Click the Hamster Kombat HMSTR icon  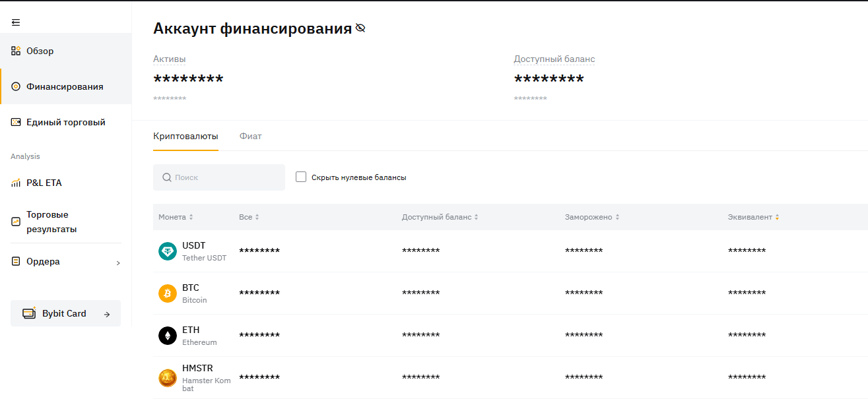(168, 378)
